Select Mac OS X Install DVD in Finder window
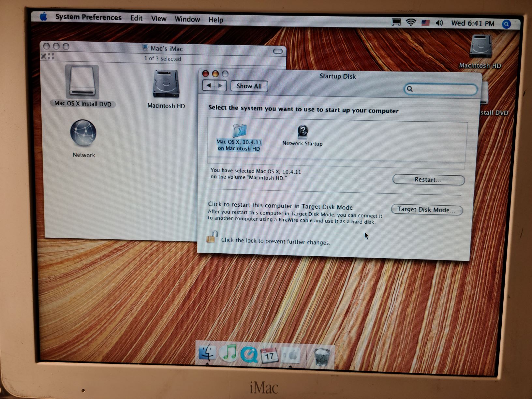Image resolution: width=532 pixels, height=399 pixels. click(x=82, y=86)
